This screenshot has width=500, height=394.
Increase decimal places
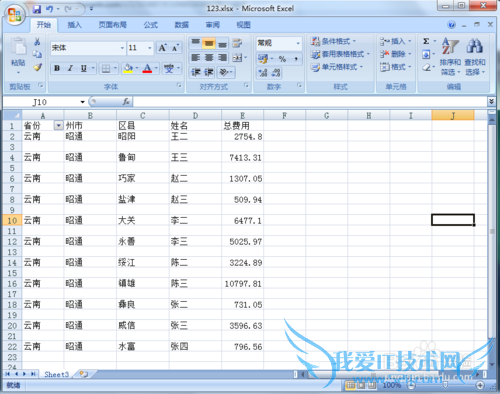tap(263, 73)
